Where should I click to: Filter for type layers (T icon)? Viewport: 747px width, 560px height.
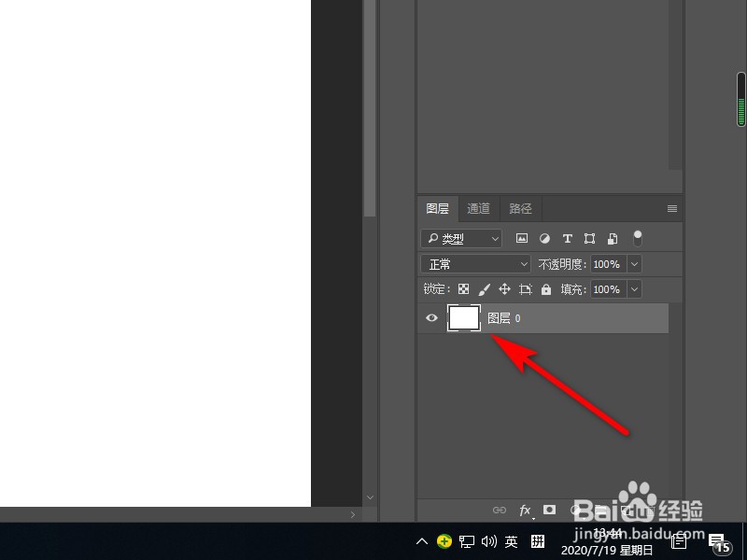pos(567,239)
